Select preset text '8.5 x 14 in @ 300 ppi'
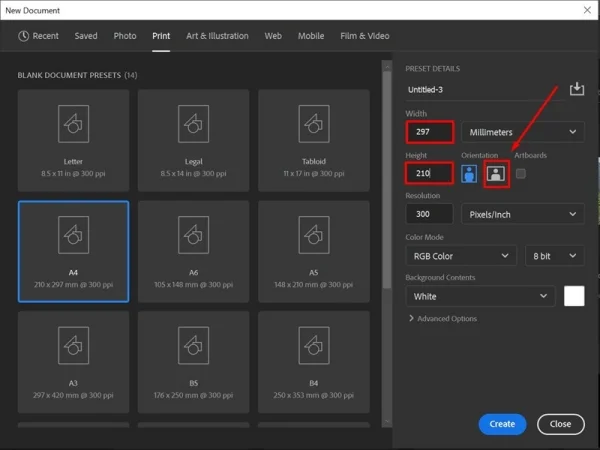This screenshot has width=600, height=450. coord(194,174)
